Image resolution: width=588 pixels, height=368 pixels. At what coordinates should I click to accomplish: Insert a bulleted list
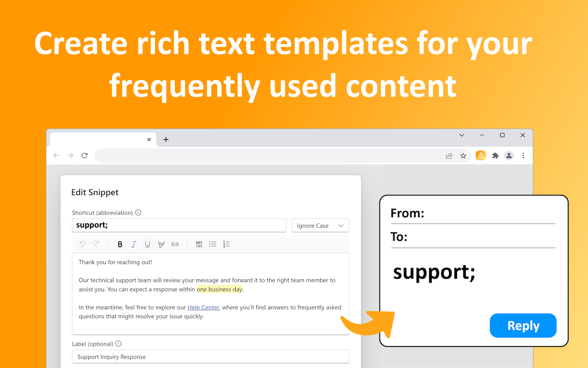pos(213,244)
